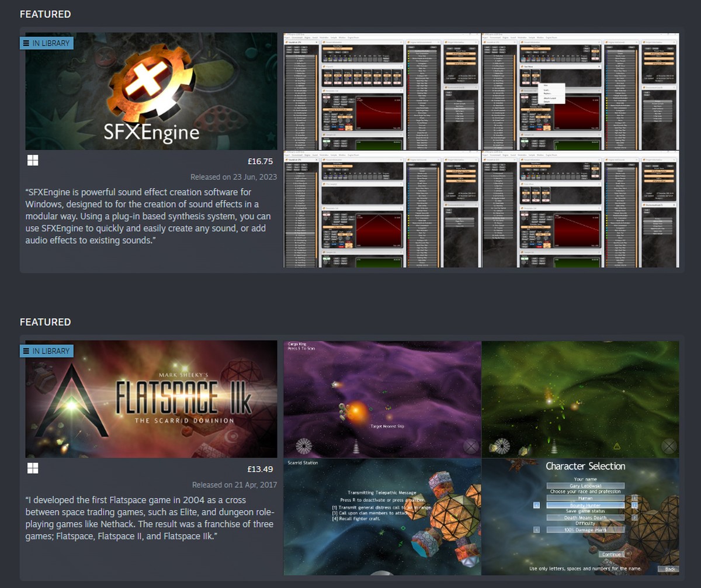Open the green nebula Flatspace screenshot
Screen dimensions: 701x588
[581, 399]
